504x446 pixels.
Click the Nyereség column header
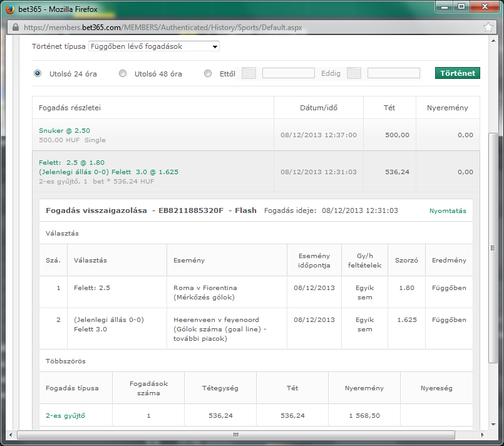pos(436,388)
